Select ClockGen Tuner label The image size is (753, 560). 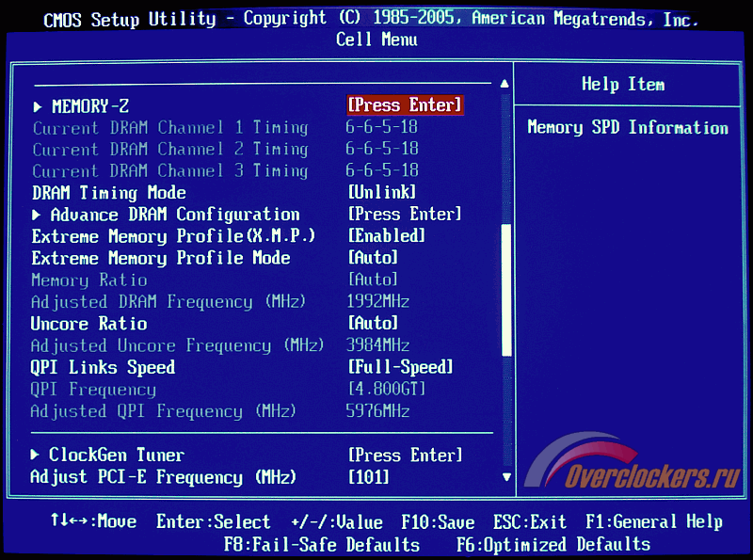117,455
